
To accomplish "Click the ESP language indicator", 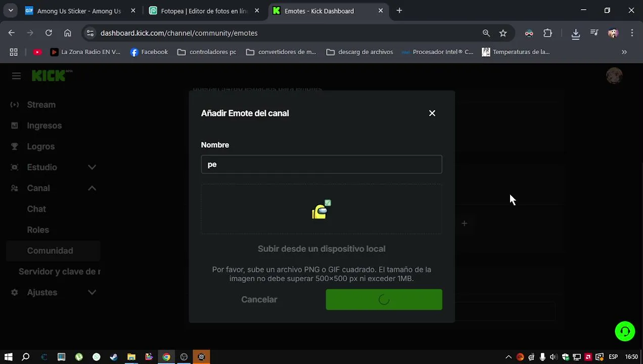I will (x=613, y=357).
